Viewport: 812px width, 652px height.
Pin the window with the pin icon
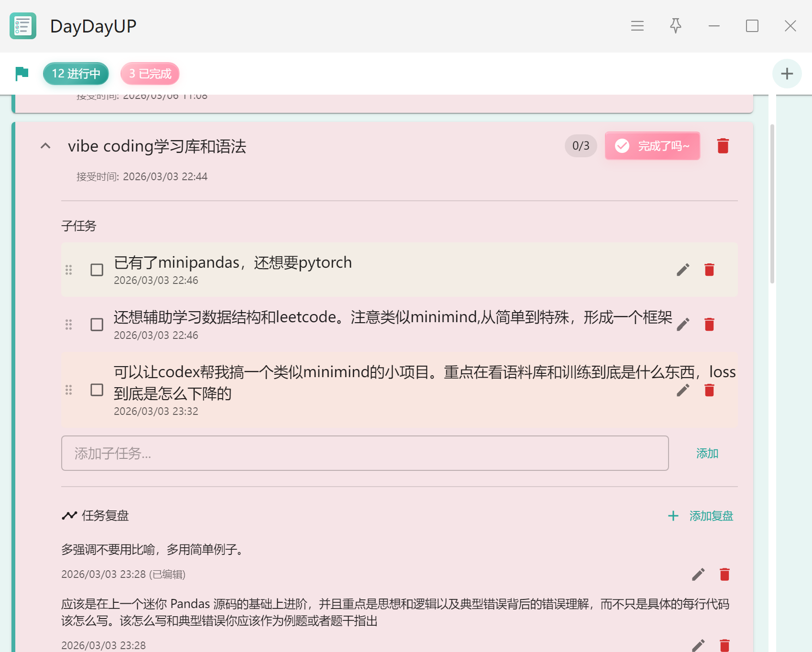[x=675, y=26]
